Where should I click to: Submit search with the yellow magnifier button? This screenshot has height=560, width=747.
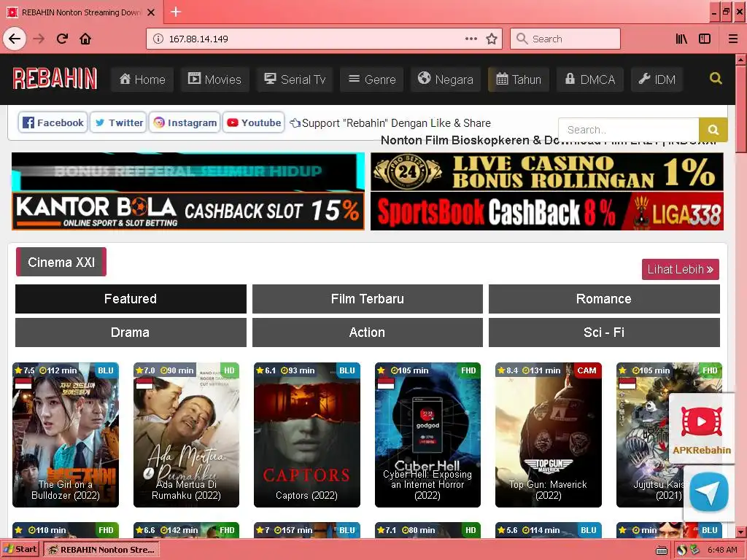click(713, 130)
